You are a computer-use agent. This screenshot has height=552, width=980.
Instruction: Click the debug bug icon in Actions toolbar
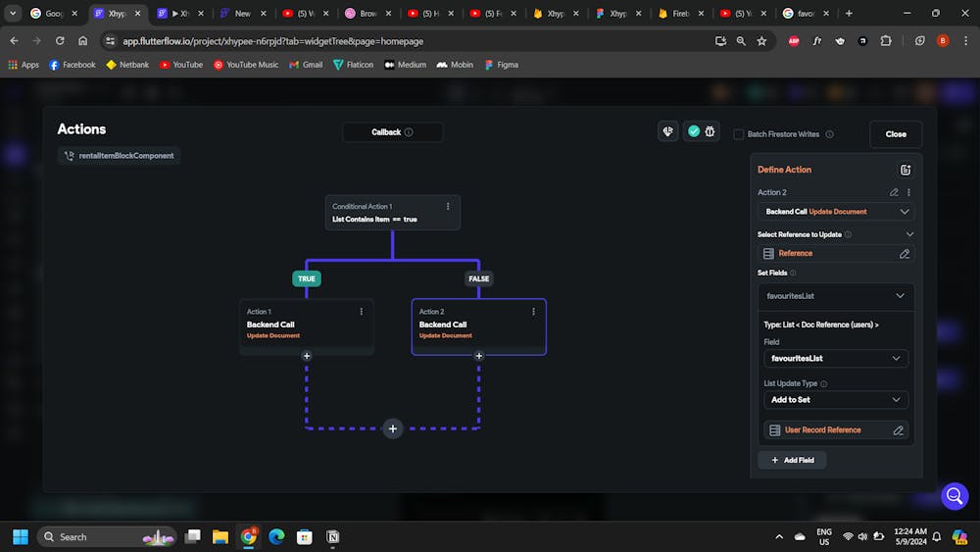(x=710, y=131)
